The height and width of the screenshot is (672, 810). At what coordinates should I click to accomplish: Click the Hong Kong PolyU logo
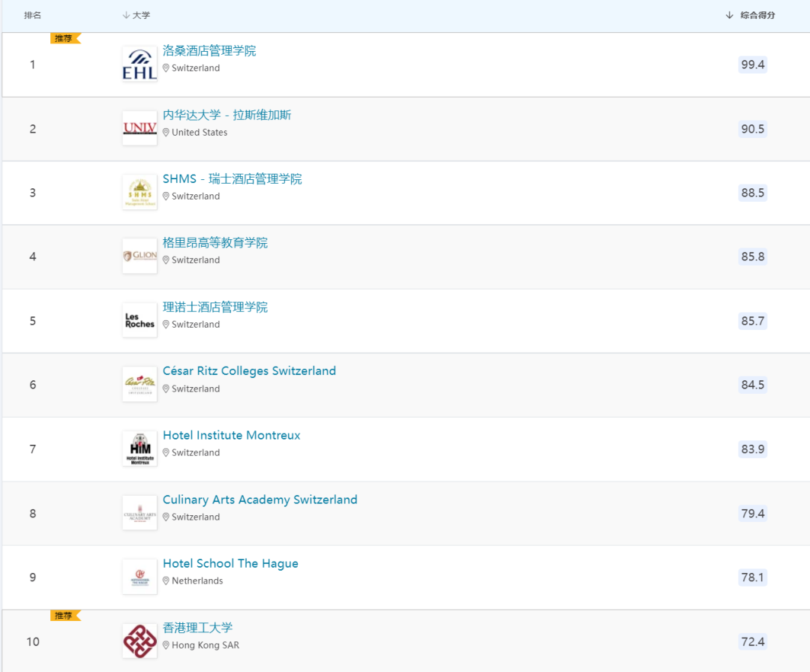click(x=139, y=641)
